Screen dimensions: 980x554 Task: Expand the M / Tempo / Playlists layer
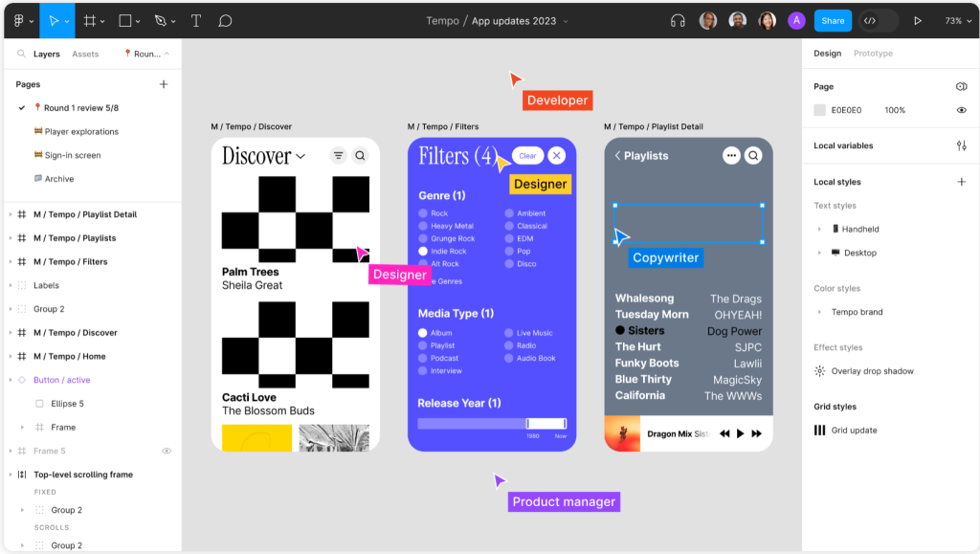[x=11, y=238]
